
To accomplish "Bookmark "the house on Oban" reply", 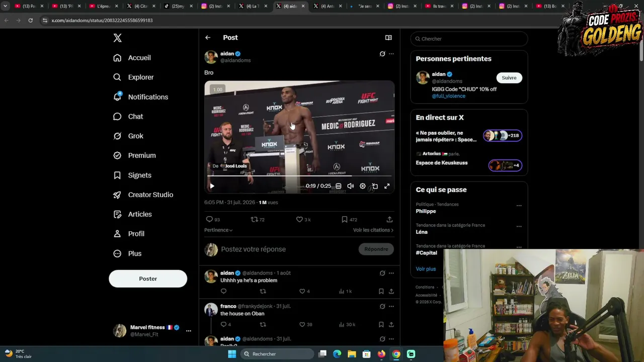I will click(381, 324).
